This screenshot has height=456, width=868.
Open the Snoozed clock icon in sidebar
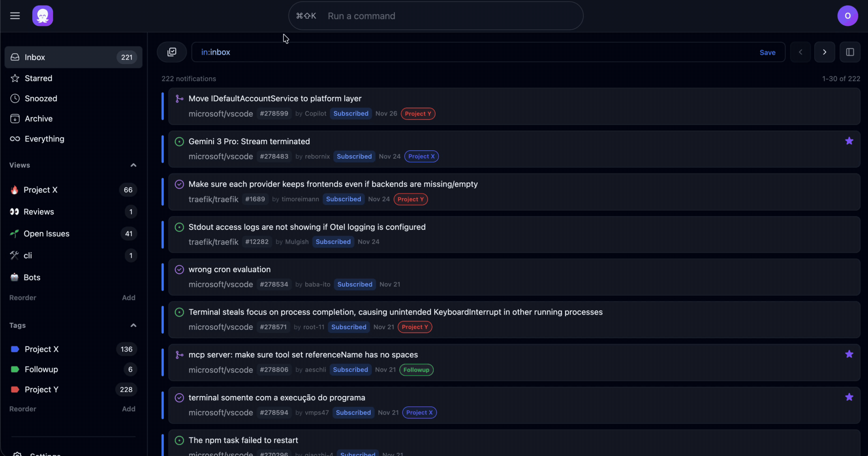(x=15, y=98)
